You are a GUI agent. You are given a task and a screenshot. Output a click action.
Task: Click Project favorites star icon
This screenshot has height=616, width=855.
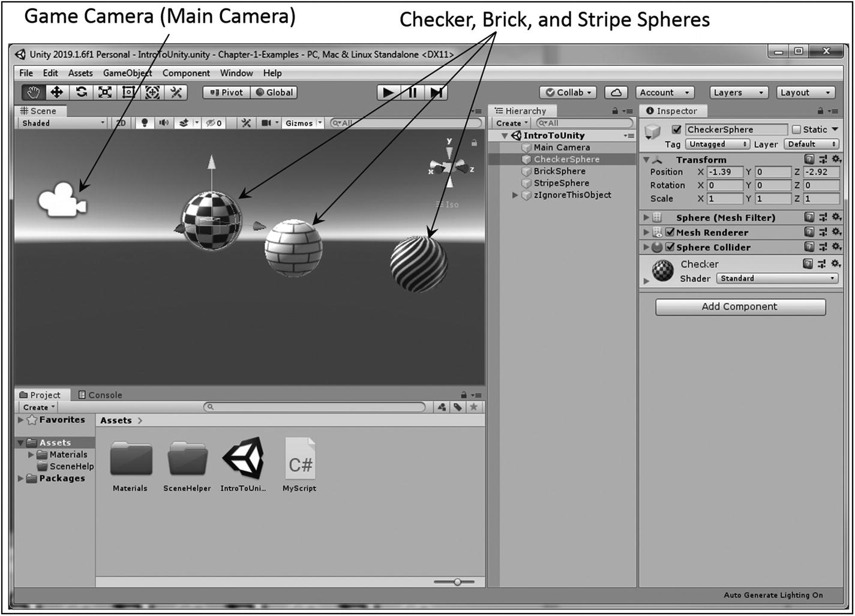click(x=474, y=407)
